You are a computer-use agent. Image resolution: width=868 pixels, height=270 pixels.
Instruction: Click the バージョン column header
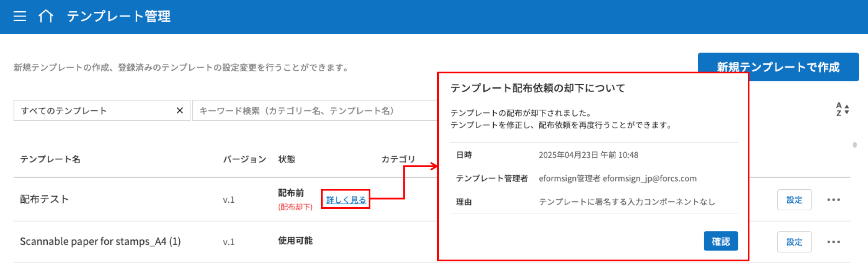click(244, 159)
